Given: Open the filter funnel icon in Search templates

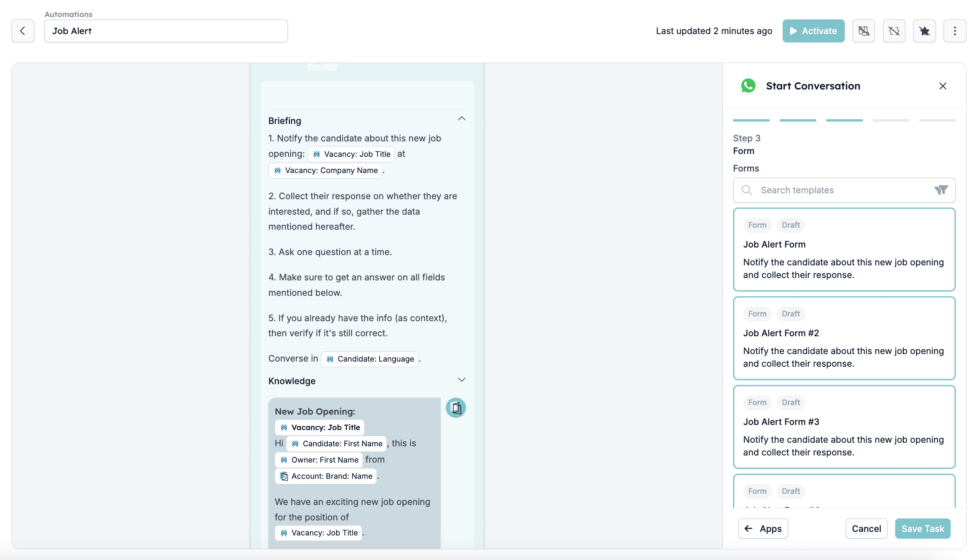Looking at the screenshot, I should (941, 190).
